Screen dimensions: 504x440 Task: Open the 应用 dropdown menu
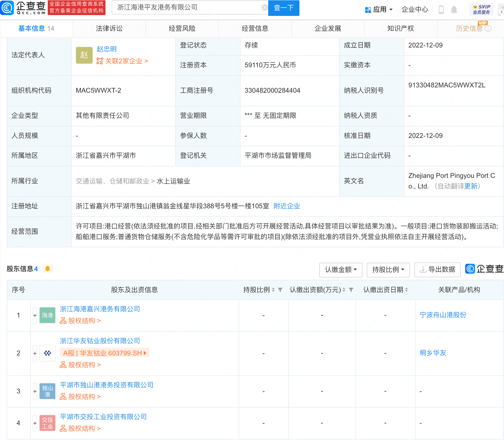(x=379, y=10)
